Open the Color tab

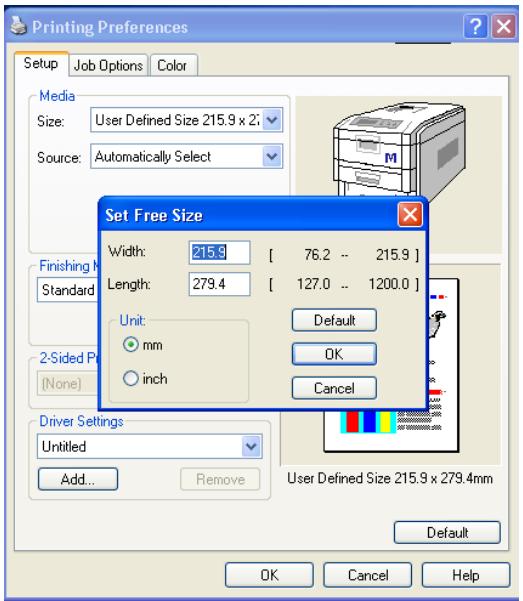coord(172,66)
